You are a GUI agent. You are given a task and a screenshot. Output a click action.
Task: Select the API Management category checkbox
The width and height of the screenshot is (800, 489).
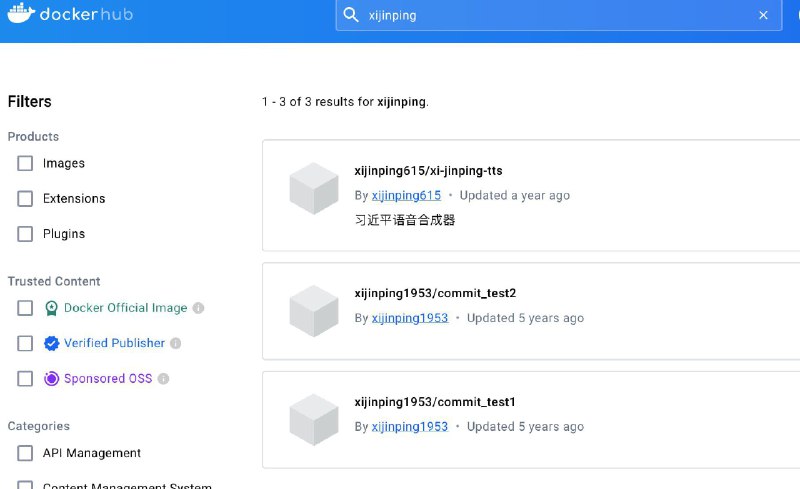click(25, 453)
